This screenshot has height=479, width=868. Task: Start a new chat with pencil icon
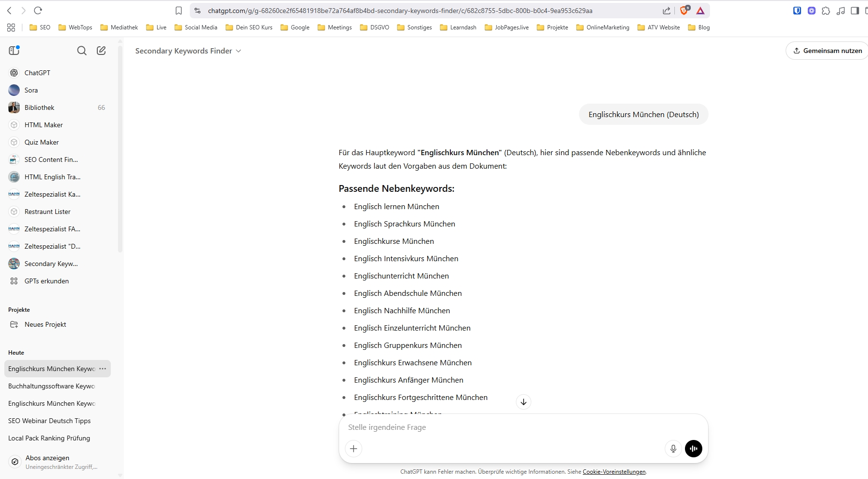[x=101, y=51]
